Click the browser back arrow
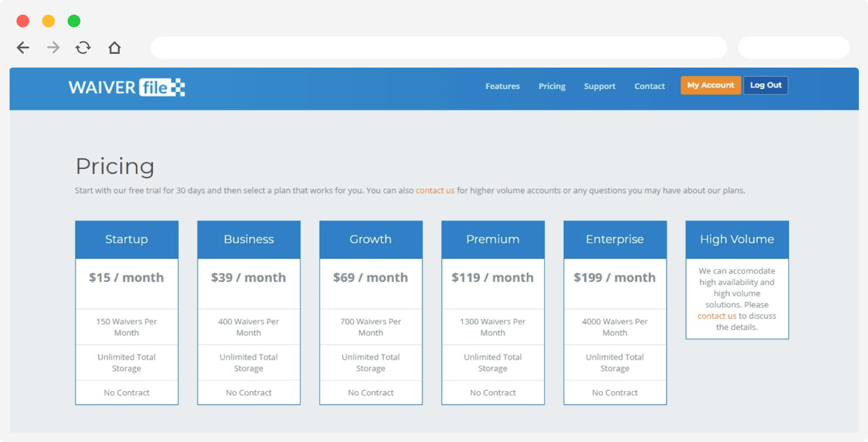Screen dimensions: 868x442 tap(23, 47)
